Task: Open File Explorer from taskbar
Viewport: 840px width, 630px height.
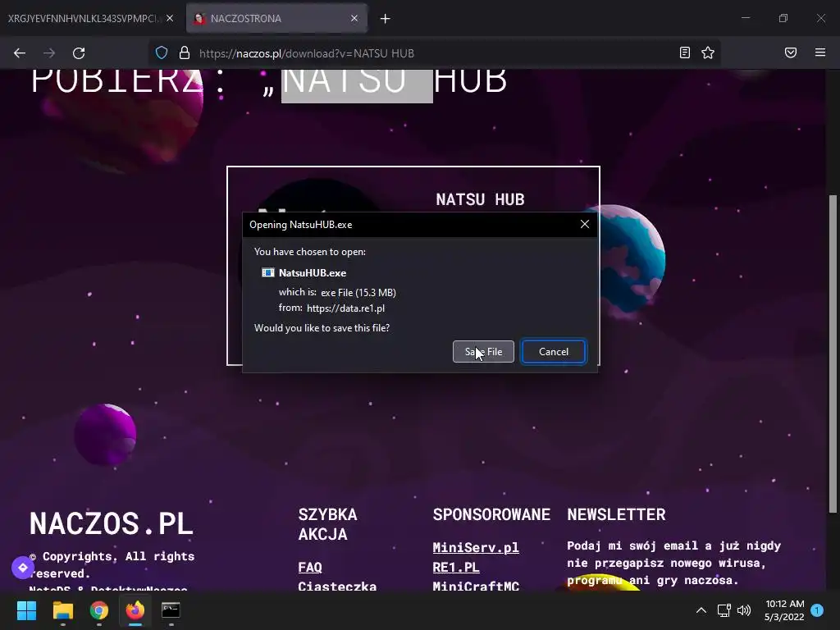Action: [62, 610]
